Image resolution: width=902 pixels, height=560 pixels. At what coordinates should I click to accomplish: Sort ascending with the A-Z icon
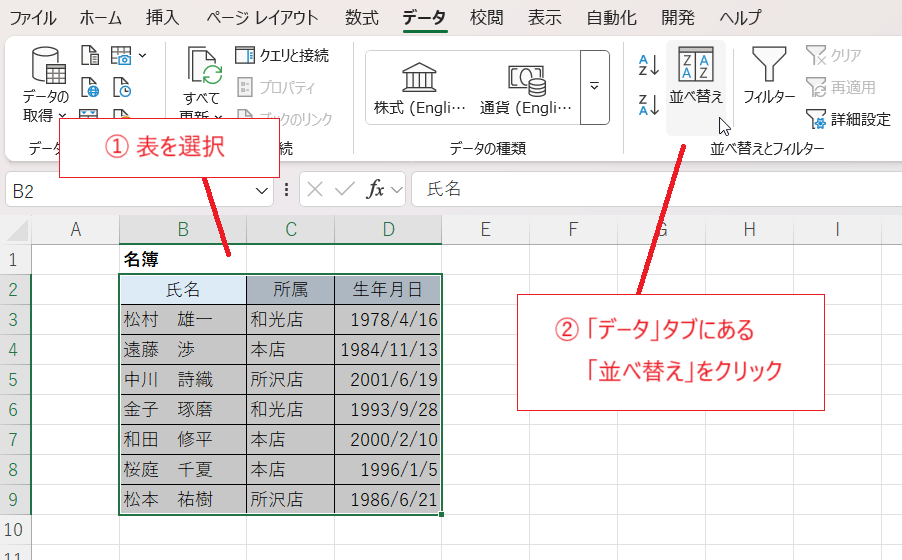[x=648, y=66]
